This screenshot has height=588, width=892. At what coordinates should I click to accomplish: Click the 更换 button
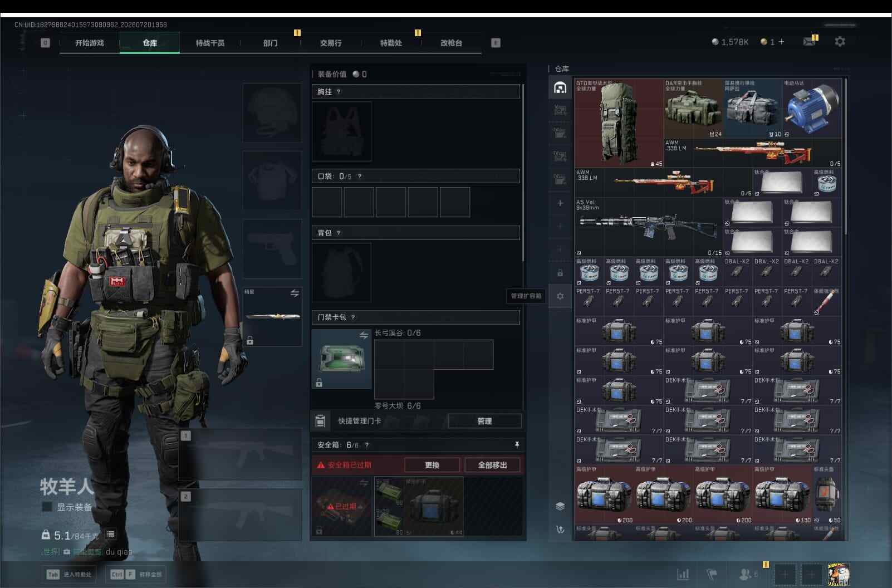point(432,465)
